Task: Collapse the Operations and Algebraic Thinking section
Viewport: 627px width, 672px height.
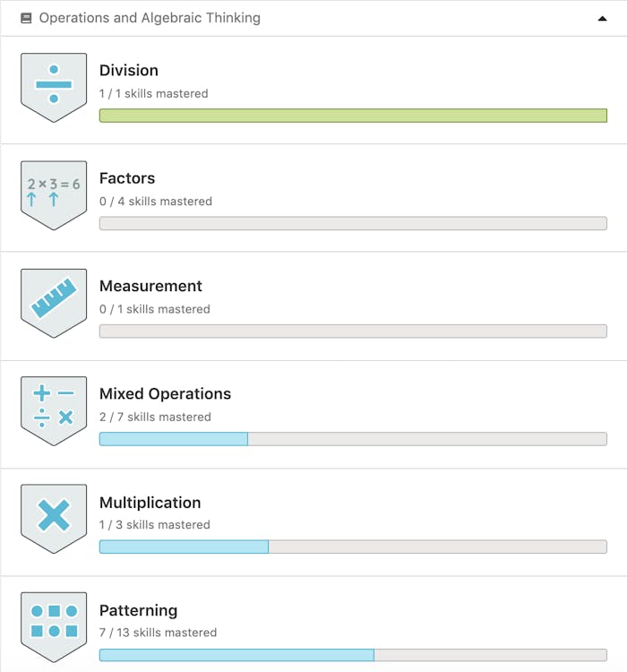Action: pyautogui.click(x=602, y=18)
